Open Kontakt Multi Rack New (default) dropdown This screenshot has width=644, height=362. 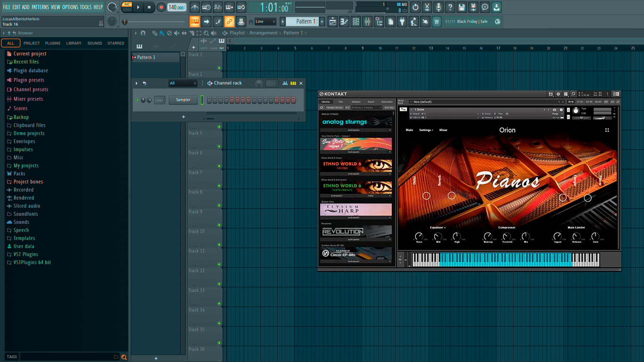coord(486,102)
